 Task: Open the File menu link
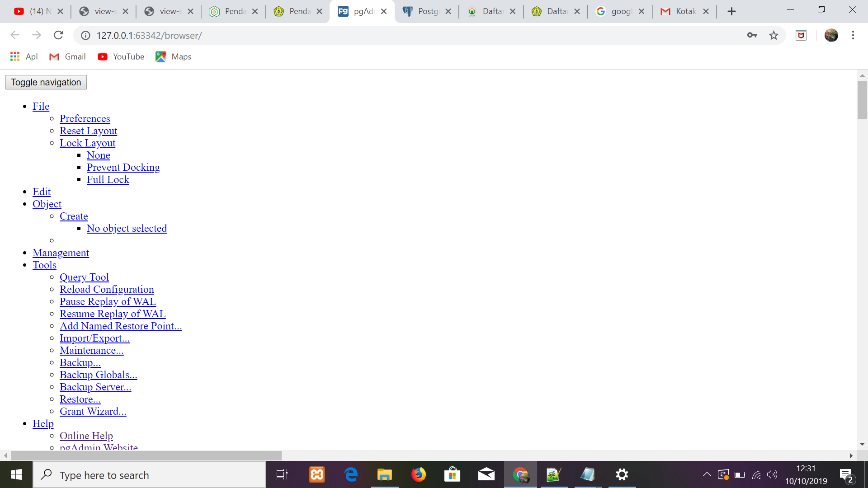click(41, 106)
